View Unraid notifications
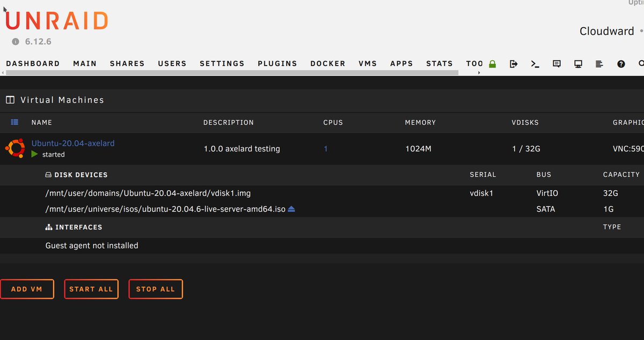 (x=557, y=63)
